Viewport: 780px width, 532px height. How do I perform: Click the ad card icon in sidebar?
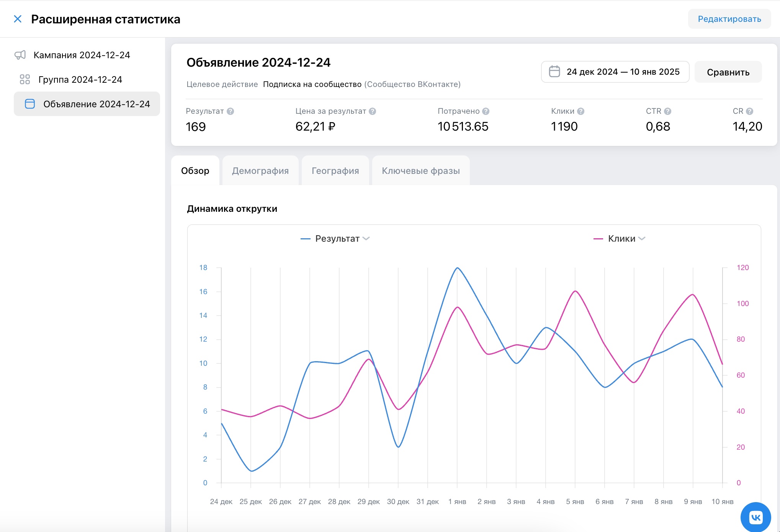[x=30, y=104]
